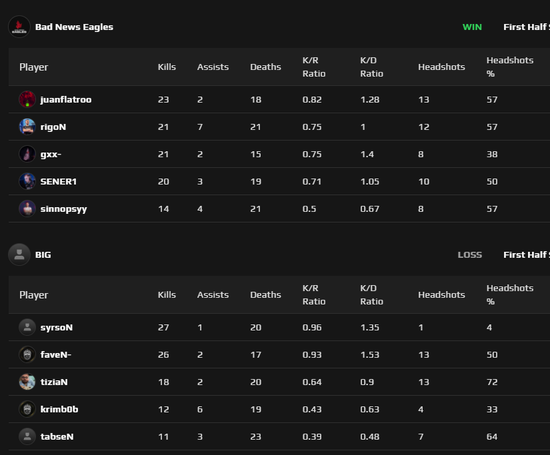Select syrsoN's kills value 27
The image size is (550, 455).
pyautogui.click(x=163, y=328)
